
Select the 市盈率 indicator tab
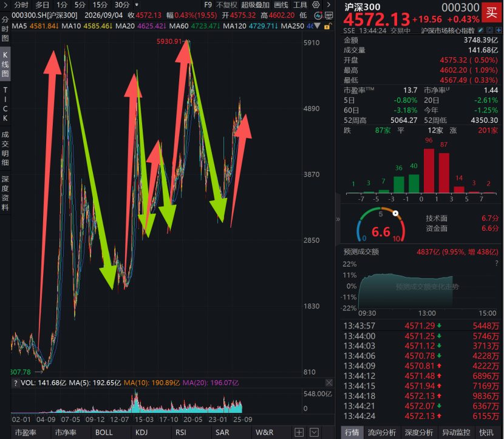26,432
